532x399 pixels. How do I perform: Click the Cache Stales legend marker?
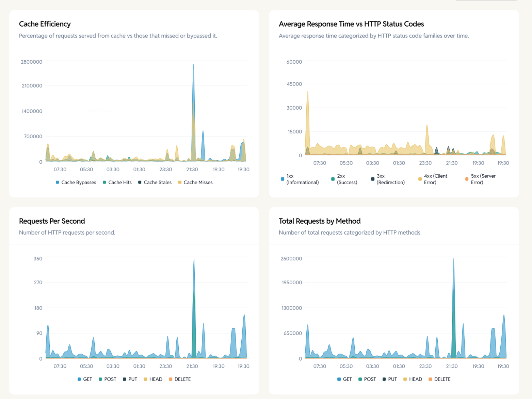tap(139, 182)
